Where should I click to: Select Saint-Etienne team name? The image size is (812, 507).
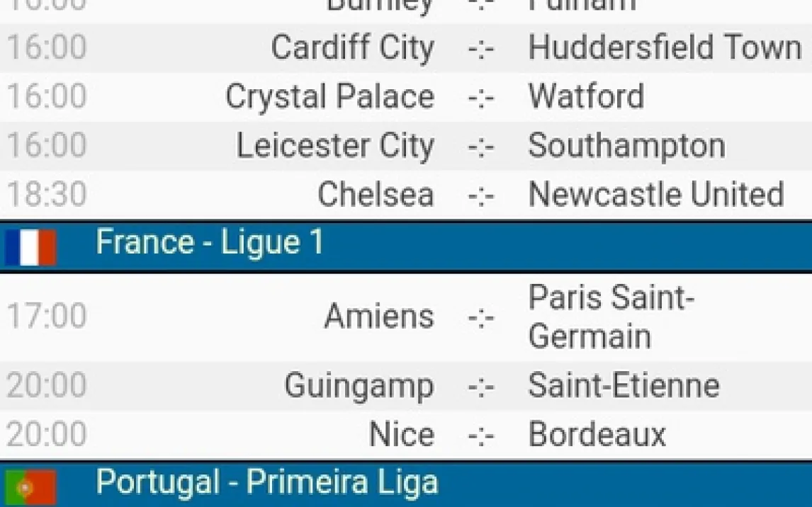624,386
